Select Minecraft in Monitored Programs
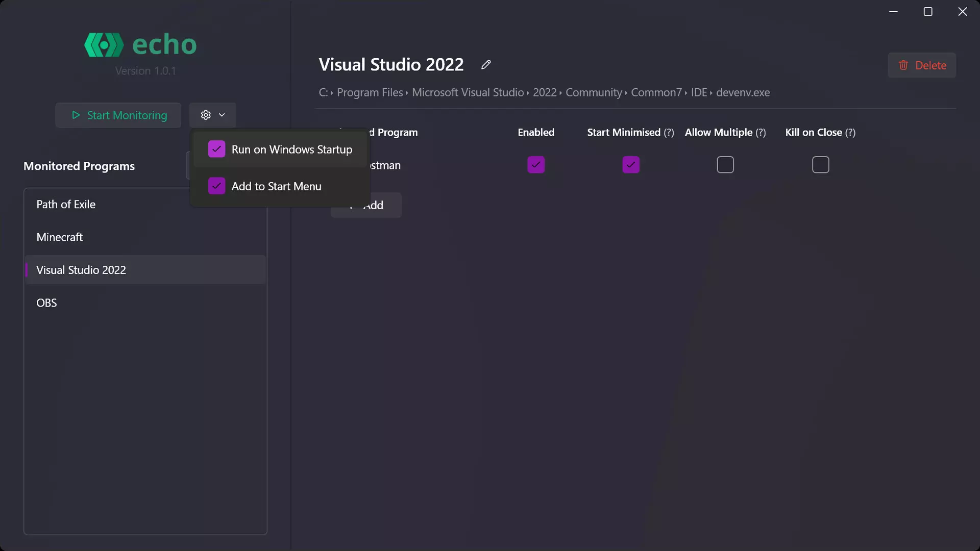This screenshot has height=551, width=980. (145, 237)
